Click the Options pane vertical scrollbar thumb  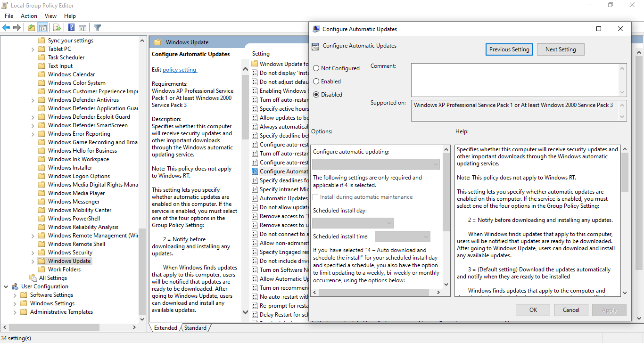click(x=446, y=192)
